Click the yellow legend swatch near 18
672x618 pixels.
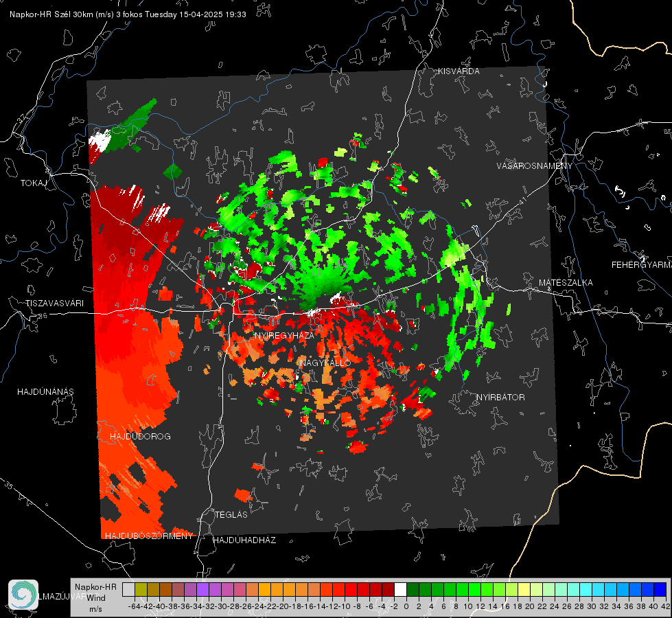(524, 589)
